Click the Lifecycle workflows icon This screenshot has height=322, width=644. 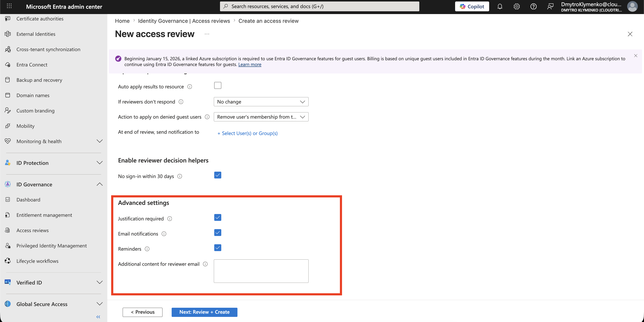pos(8,261)
